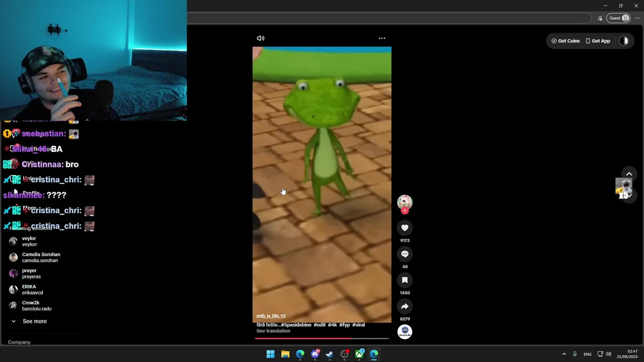
Task: Click the 48 comments count
Action: [x=405, y=266]
